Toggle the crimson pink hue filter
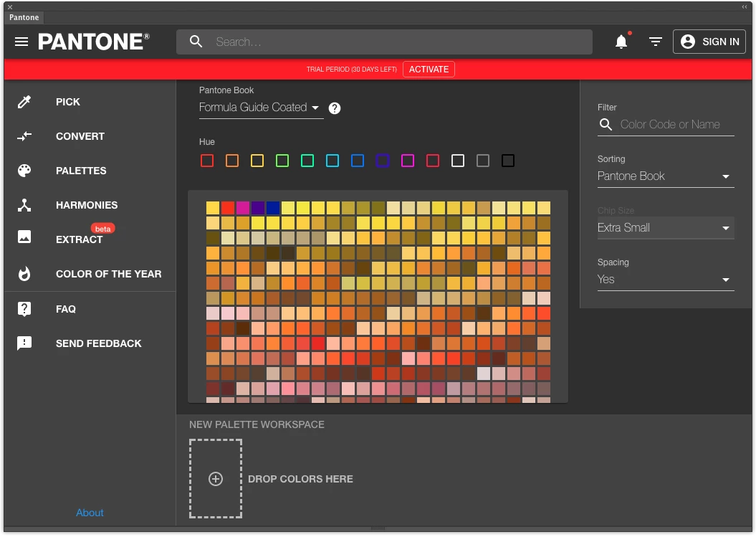This screenshot has height=537, width=756. 433,161
